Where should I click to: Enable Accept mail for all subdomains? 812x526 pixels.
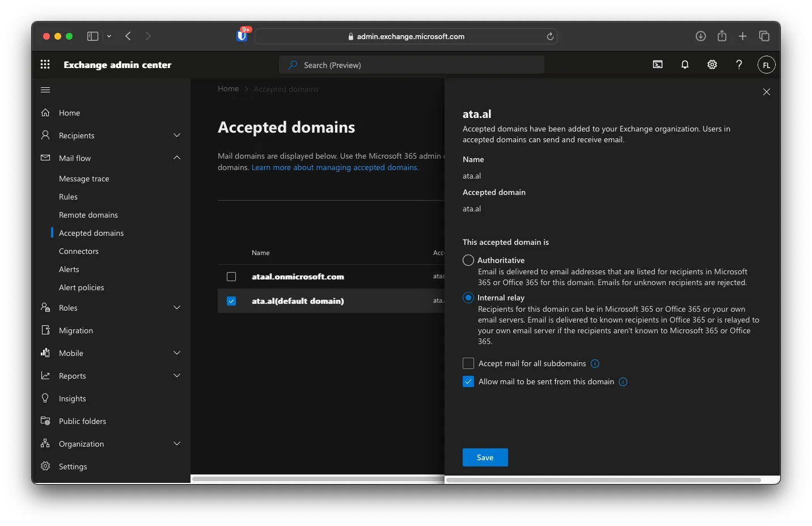(468, 363)
